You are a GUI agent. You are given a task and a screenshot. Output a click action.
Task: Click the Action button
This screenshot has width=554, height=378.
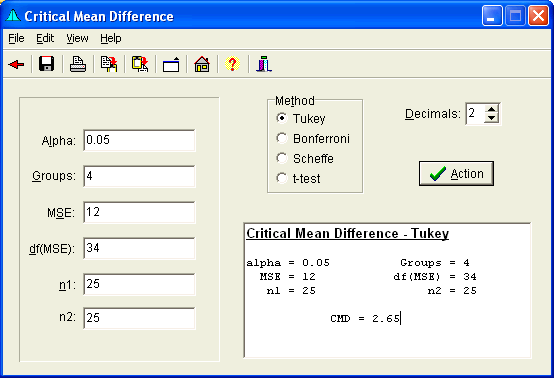click(x=456, y=173)
